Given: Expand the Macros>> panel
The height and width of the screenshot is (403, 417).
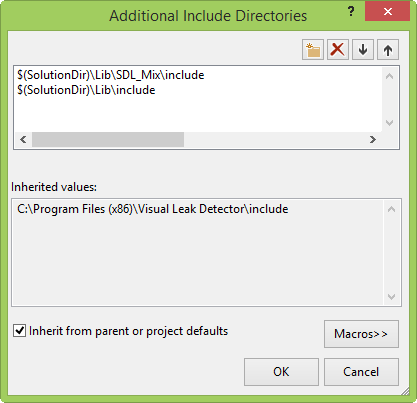Looking at the screenshot, I should pyautogui.click(x=361, y=334).
